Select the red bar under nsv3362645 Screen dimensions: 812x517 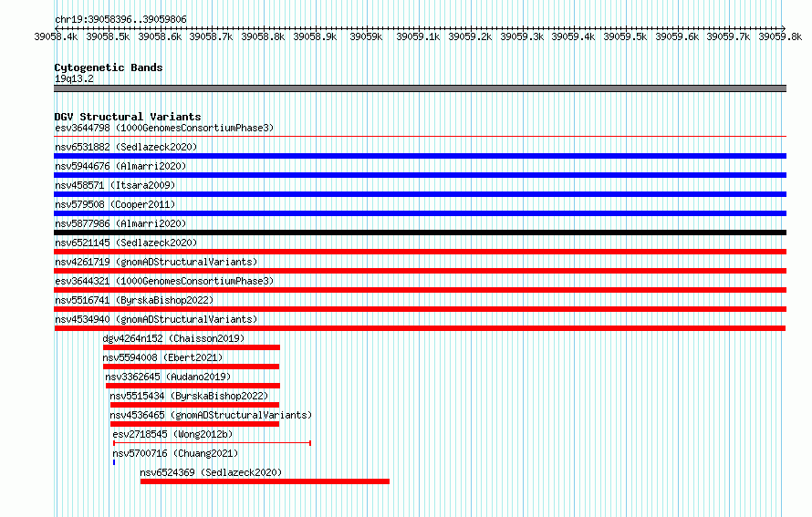[x=193, y=386]
